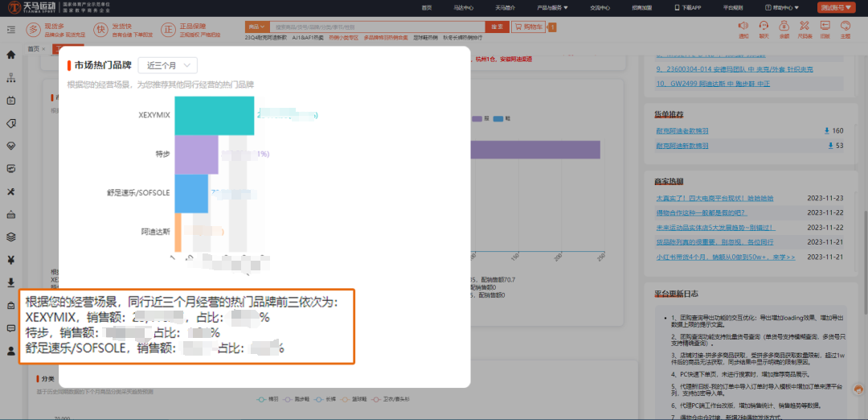Screen dimensions: 868x420
Task: Click the 快 发货快 circle icon
Action: point(100,29)
